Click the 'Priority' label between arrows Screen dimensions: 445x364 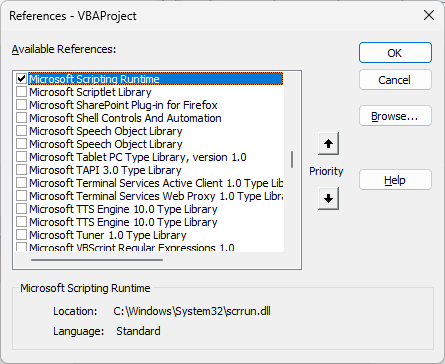click(x=326, y=171)
